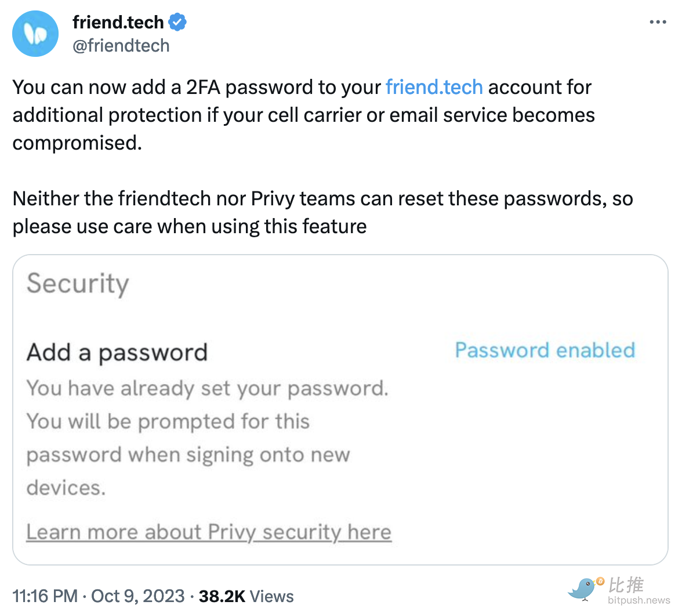This screenshot has height=616, width=682.
Task: Select the Add a password title
Action: coord(117,353)
